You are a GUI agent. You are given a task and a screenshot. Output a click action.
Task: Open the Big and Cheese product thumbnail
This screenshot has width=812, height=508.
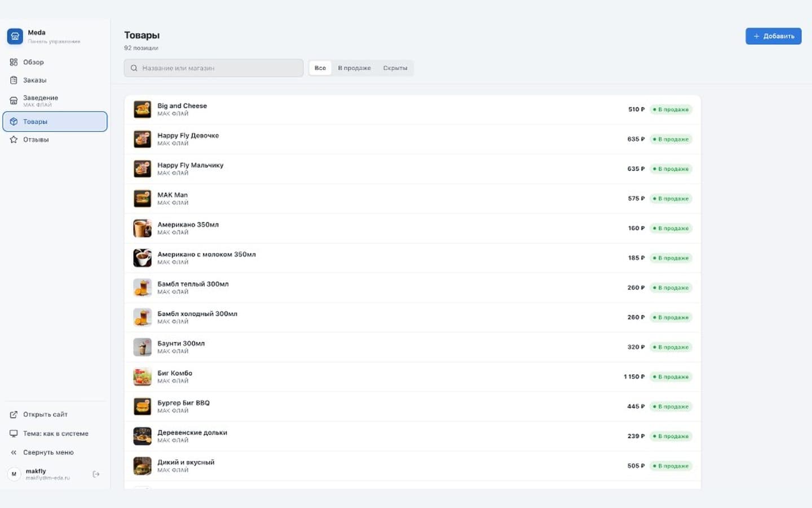[x=142, y=110]
